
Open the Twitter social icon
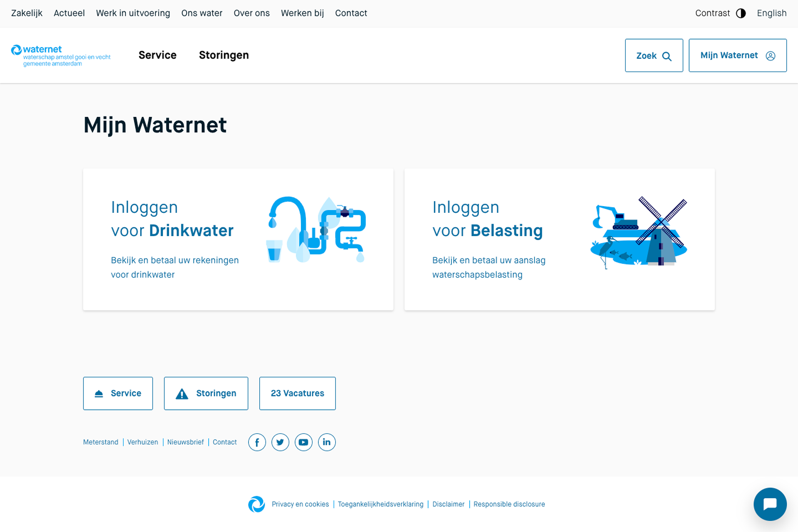(280, 442)
